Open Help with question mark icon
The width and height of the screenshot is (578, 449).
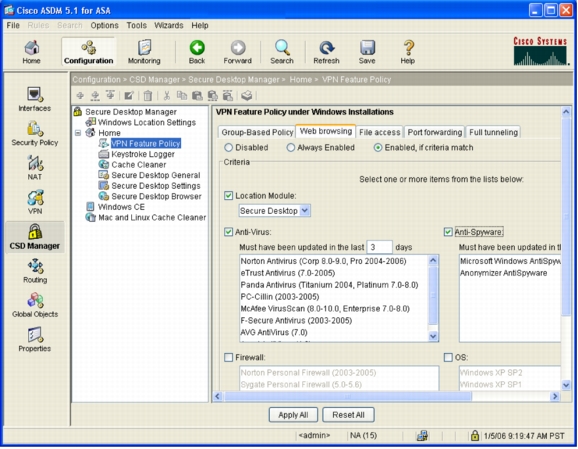tap(408, 52)
